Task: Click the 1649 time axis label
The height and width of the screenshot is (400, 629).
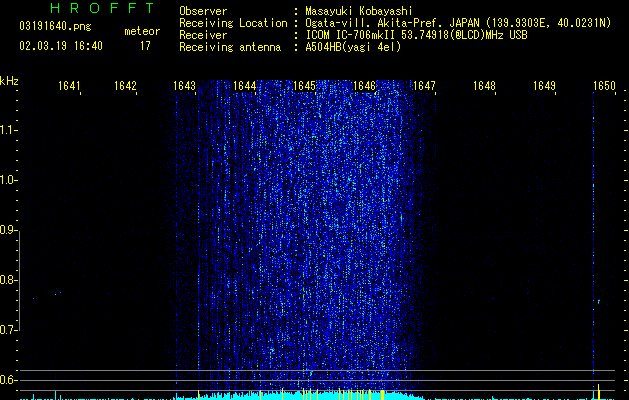Action: 544,86
